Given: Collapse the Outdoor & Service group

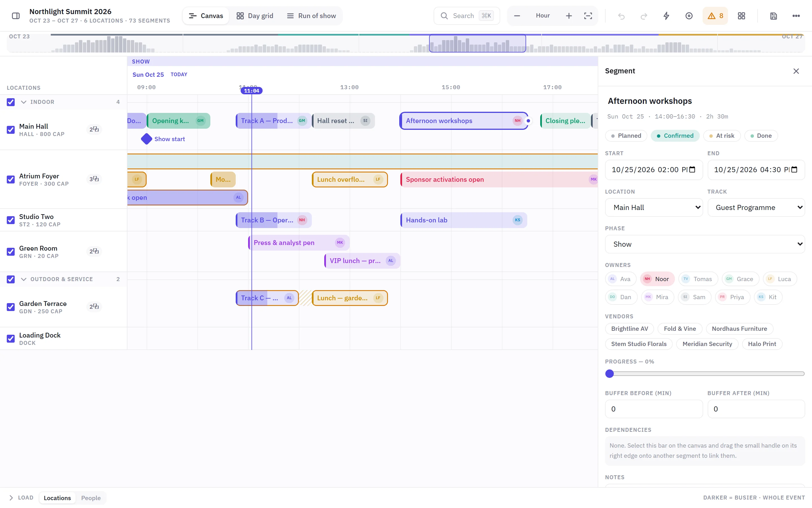Looking at the screenshot, I should pyautogui.click(x=23, y=279).
